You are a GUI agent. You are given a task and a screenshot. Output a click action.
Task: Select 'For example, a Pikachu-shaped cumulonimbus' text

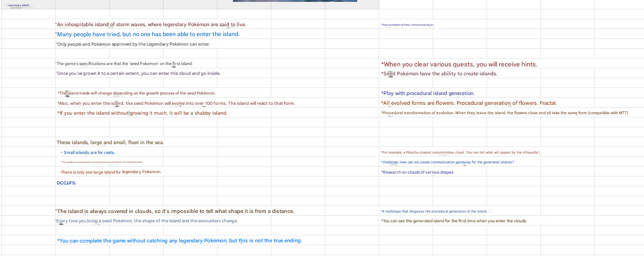tap(461, 153)
